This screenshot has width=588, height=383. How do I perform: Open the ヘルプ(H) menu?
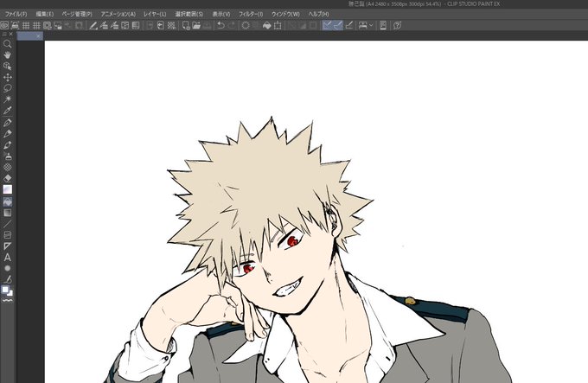[318, 14]
